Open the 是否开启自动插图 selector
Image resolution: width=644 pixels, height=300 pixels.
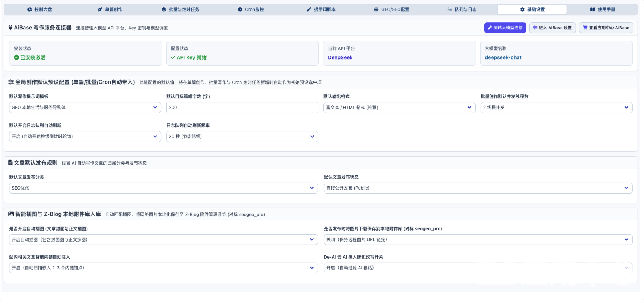(163, 240)
